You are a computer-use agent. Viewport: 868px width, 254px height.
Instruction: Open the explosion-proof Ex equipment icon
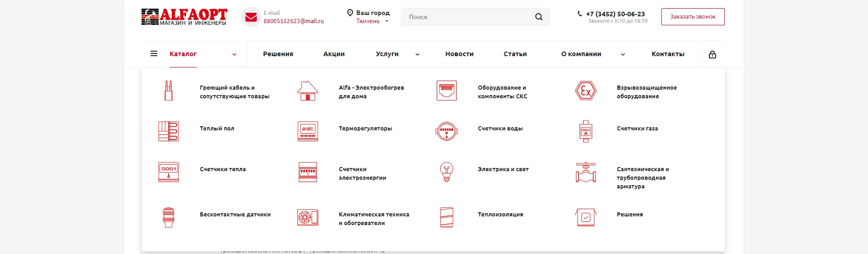pos(585,91)
